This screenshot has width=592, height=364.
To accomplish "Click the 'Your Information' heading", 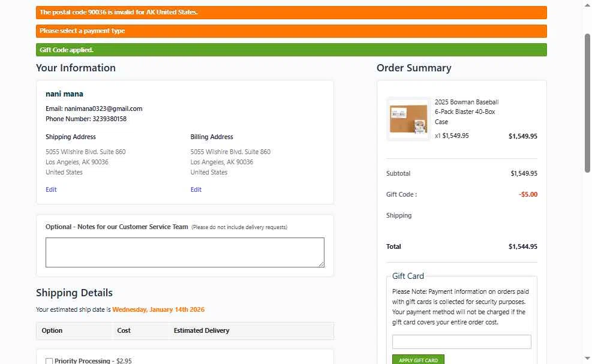I will pyautogui.click(x=76, y=68).
